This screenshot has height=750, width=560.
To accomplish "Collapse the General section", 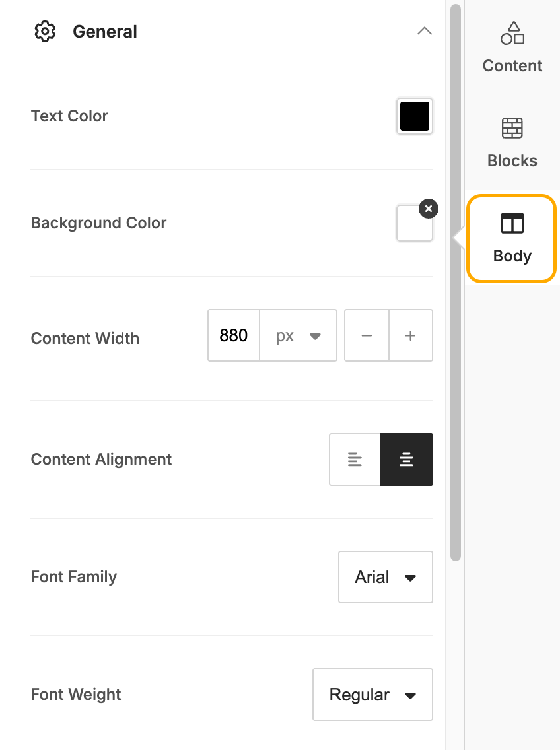I will click(425, 31).
